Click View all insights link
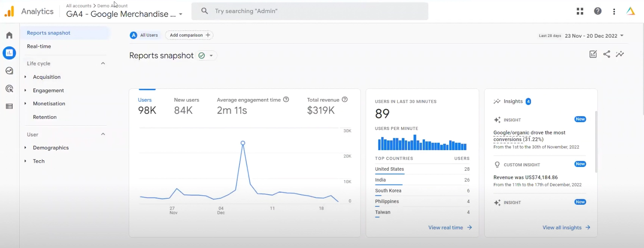Viewport: 644px width, 248px height. pos(566,227)
